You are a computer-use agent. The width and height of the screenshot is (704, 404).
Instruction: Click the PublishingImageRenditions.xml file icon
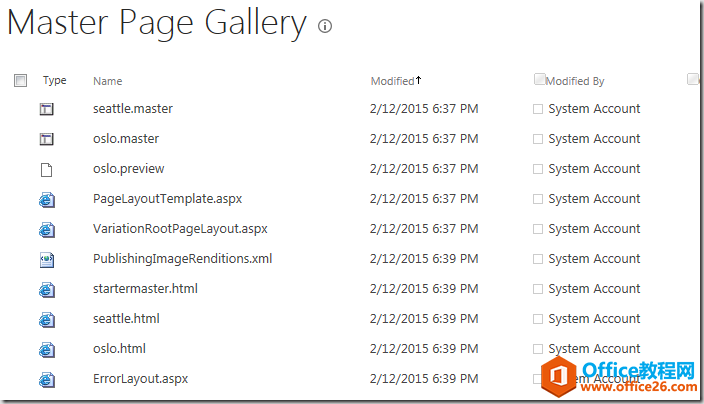[x=46, y=259]
